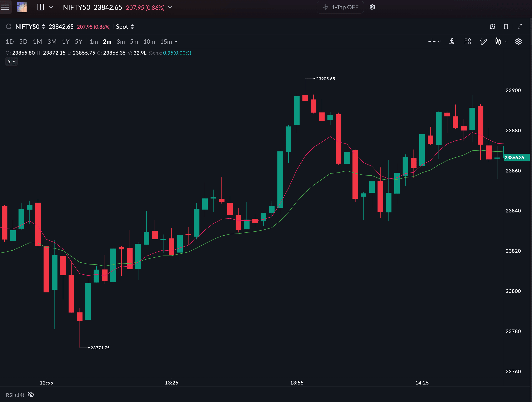Select the 1D range tab
The image size is (532, 402).
(10, 42)
